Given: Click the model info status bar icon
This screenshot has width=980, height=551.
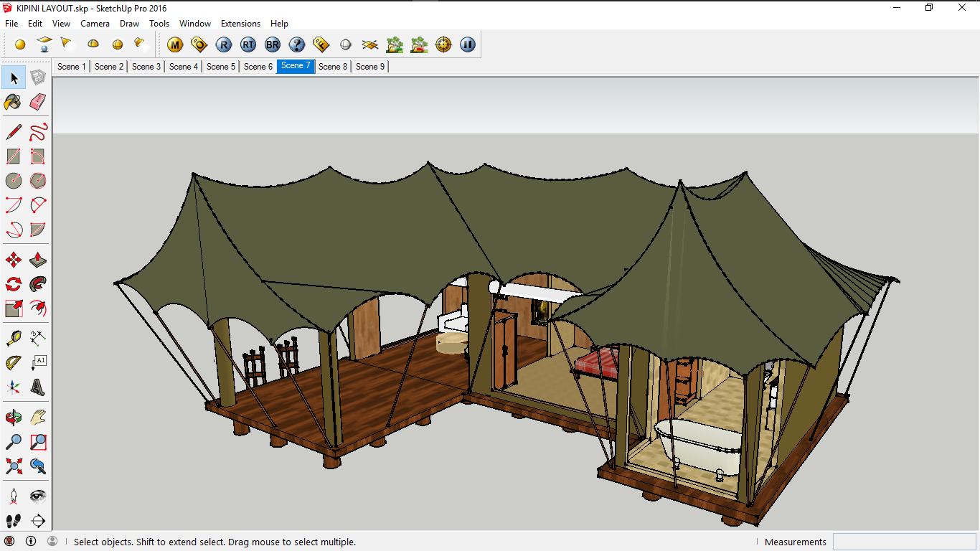Looking at the screenshot, I should [31, 542].
